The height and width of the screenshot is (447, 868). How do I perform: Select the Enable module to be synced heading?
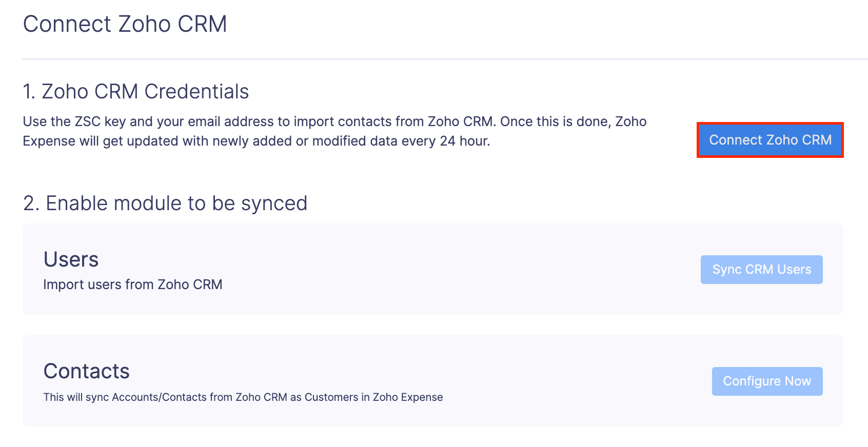click(165, 203)
